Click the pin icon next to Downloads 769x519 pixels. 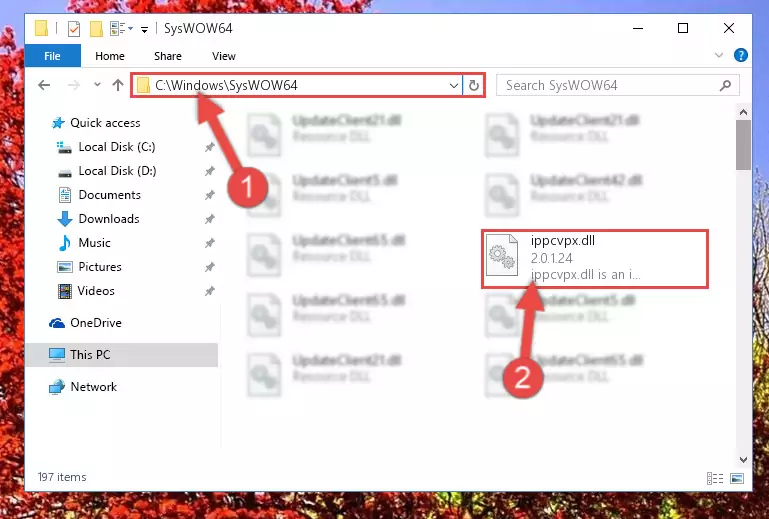coord(209,219)
